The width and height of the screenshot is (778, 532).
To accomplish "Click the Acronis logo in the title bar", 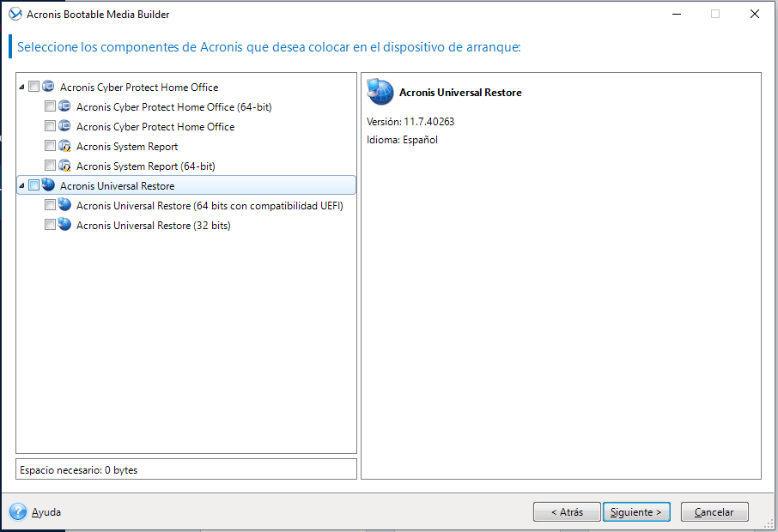I will 15,14.
